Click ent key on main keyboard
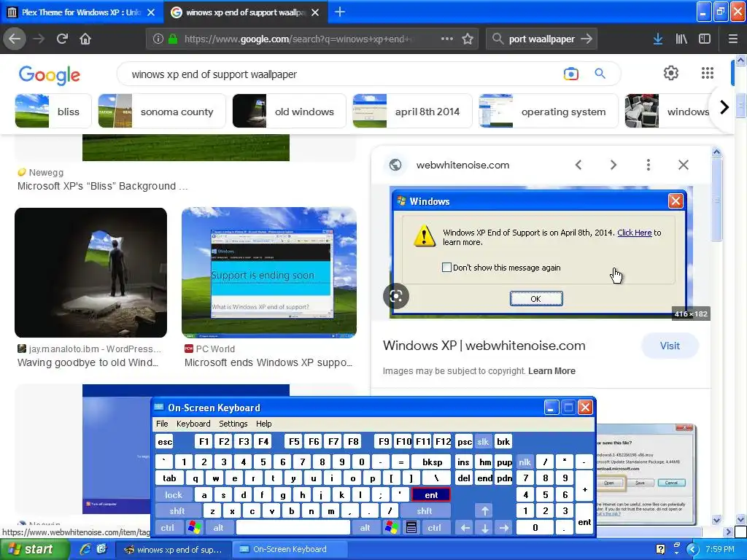This screenshot has width=747, height=560. click(431, 495)
